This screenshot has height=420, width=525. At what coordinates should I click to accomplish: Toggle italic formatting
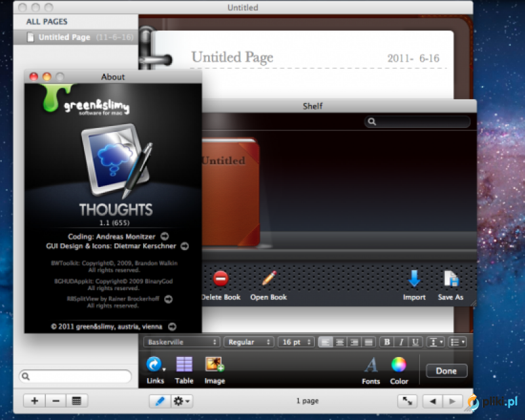pyautogui.click(x=401, y=342)
